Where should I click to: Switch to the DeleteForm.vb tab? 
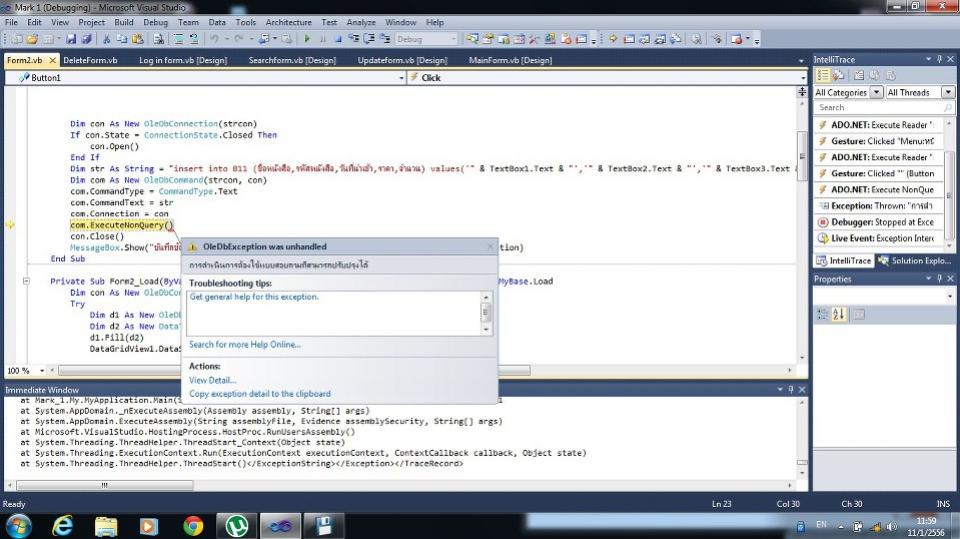(x=90, y=60)
